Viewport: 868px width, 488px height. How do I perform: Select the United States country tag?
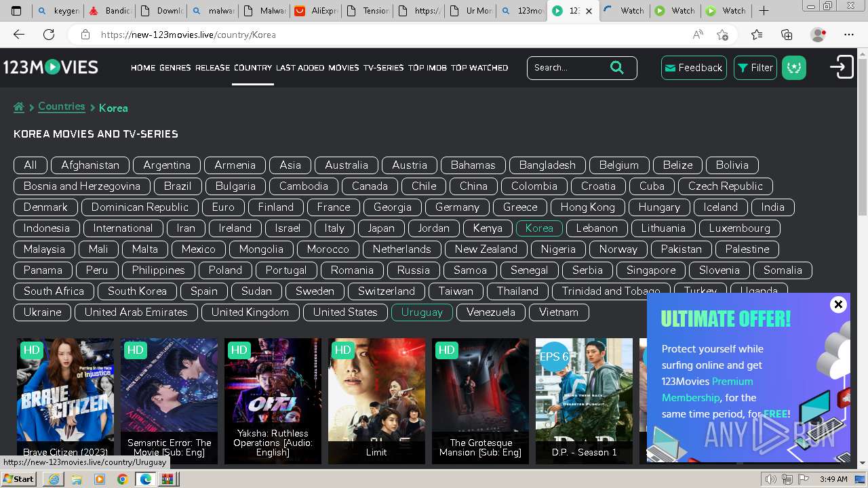(x=345, y=312)
